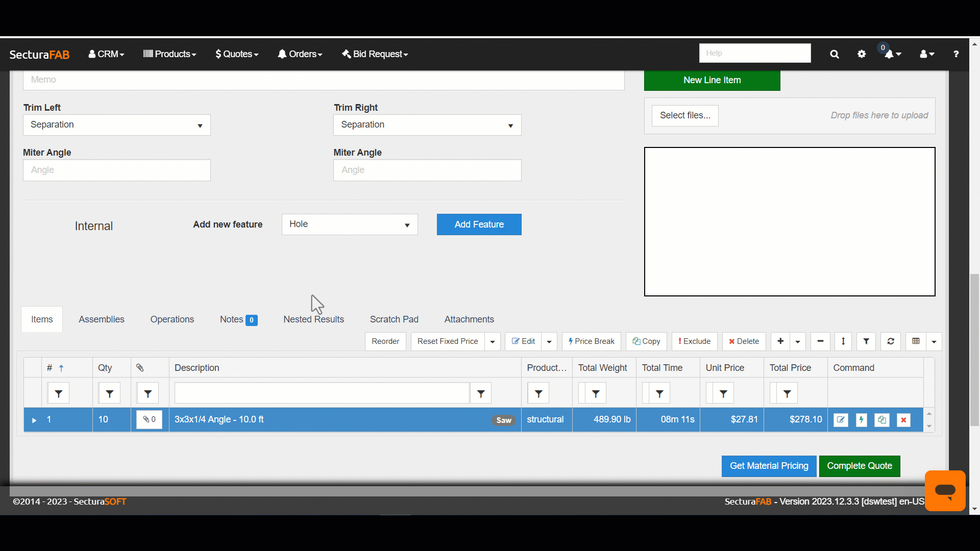Switch to the Operations tab

171,319
